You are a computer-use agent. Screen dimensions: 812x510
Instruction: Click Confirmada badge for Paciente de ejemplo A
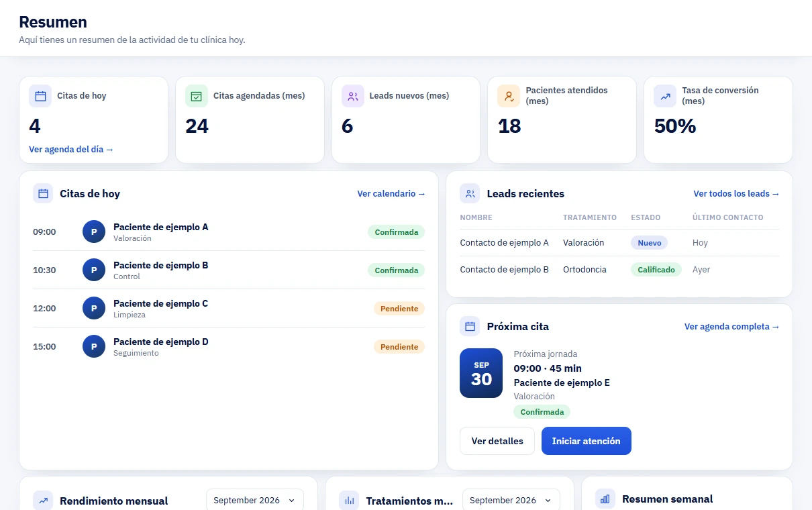(x=396, y=232)
